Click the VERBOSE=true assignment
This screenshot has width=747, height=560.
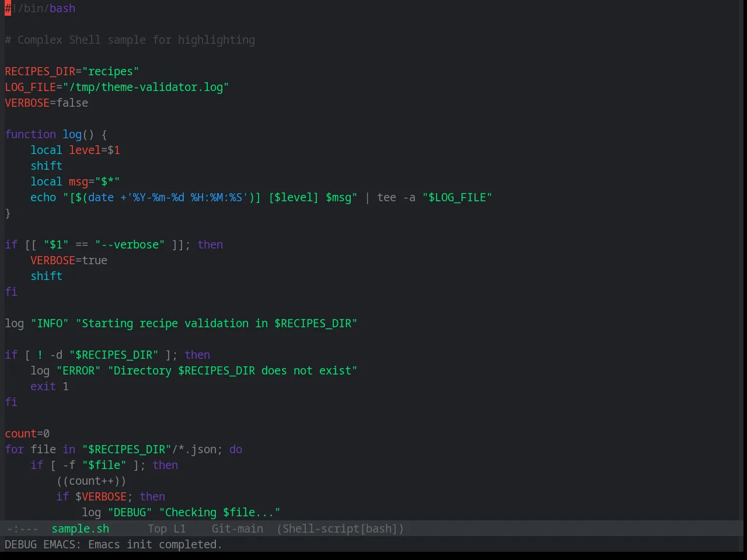[69, 260]
